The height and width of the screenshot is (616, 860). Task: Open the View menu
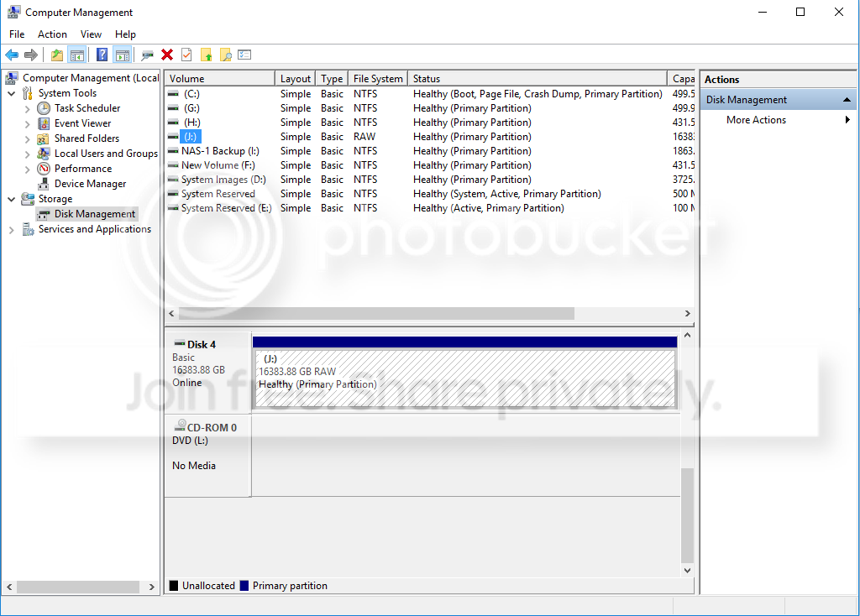tap(91, 34)
